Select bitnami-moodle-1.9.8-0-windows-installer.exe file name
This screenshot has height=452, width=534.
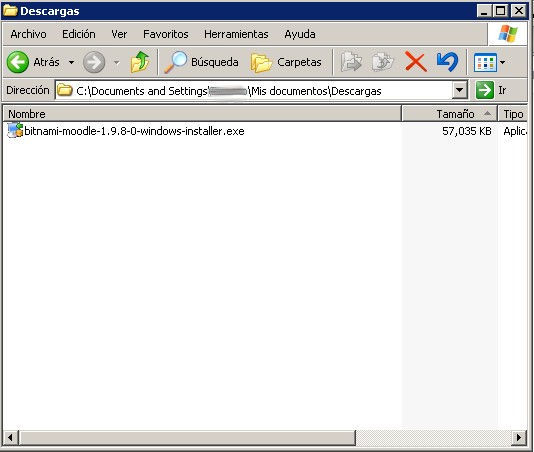pyautogui.click(x=134, y=131)
